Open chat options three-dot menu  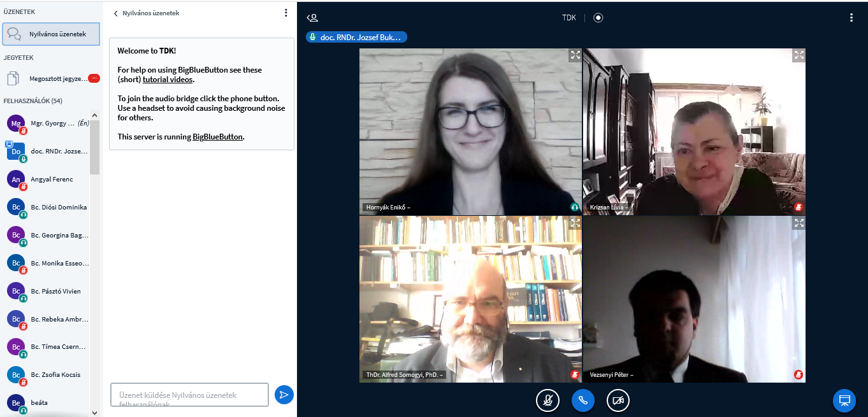click(286, 13)
